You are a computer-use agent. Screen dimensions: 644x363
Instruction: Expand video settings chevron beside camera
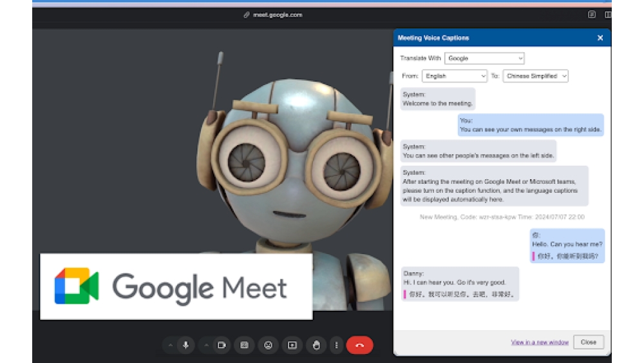(206, 346)
